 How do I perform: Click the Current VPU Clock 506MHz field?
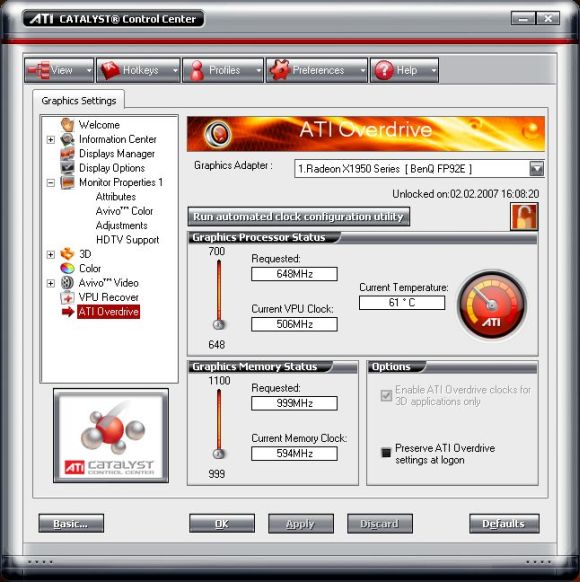(294, 324)
